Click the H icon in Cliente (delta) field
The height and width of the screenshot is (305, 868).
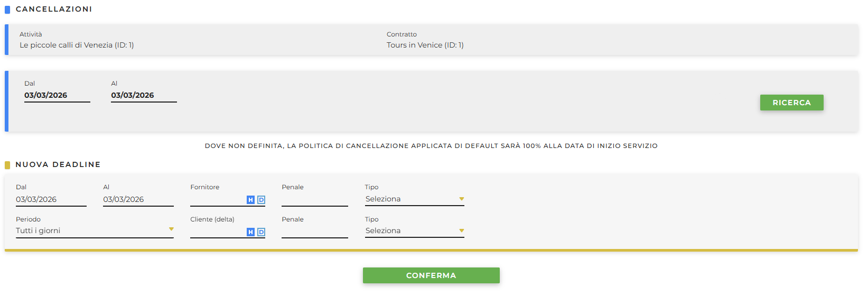[250, 232]
